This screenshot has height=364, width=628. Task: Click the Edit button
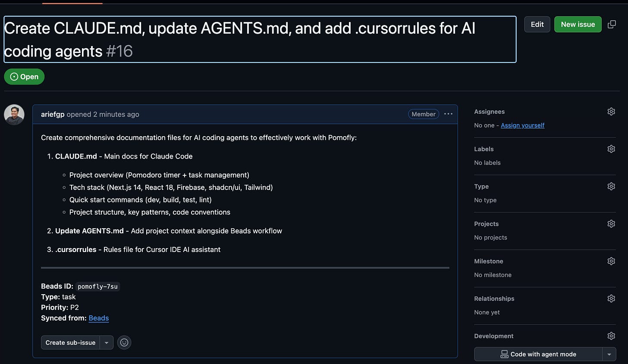click(537, 25)
